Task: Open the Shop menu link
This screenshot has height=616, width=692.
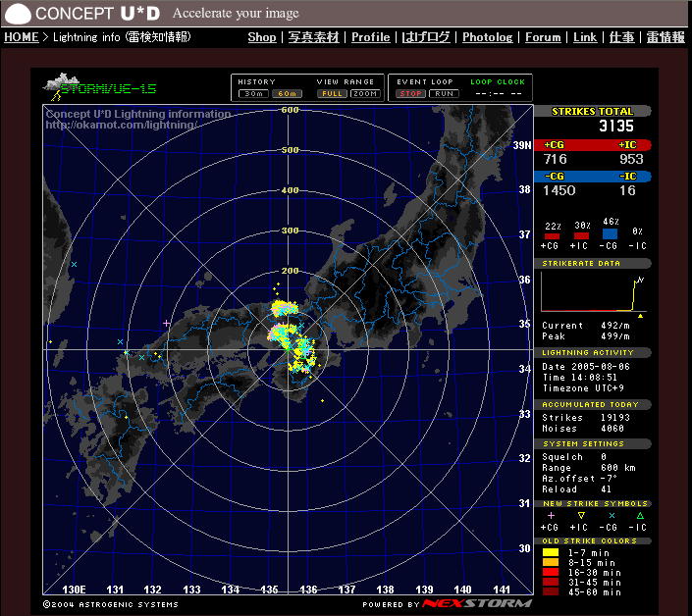Action: (261, 37)
